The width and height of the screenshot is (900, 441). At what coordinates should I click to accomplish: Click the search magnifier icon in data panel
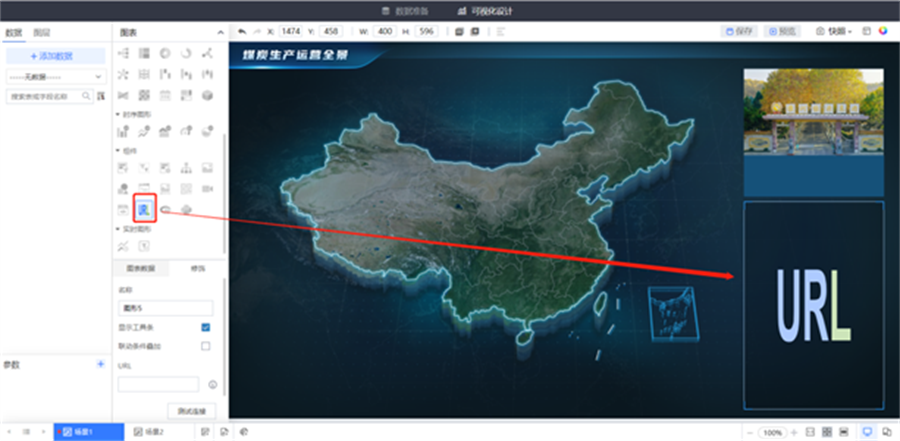tap(87, 97)
